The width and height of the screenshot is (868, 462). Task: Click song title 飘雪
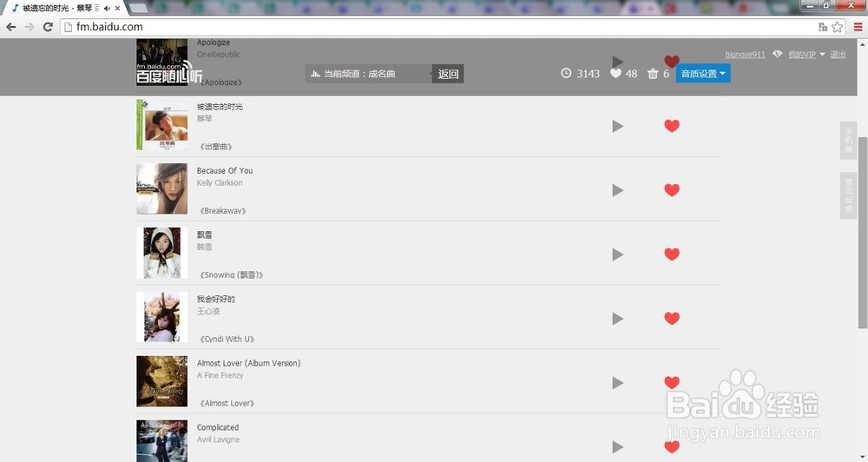[x=204, y=234]
